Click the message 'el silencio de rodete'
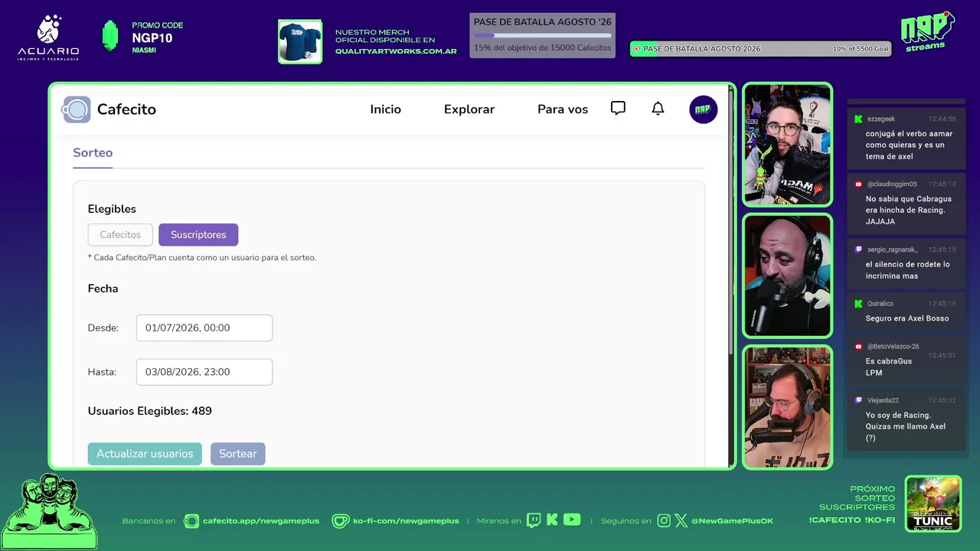This screenshot has height=551, width=980. click(x=908, y=270)
